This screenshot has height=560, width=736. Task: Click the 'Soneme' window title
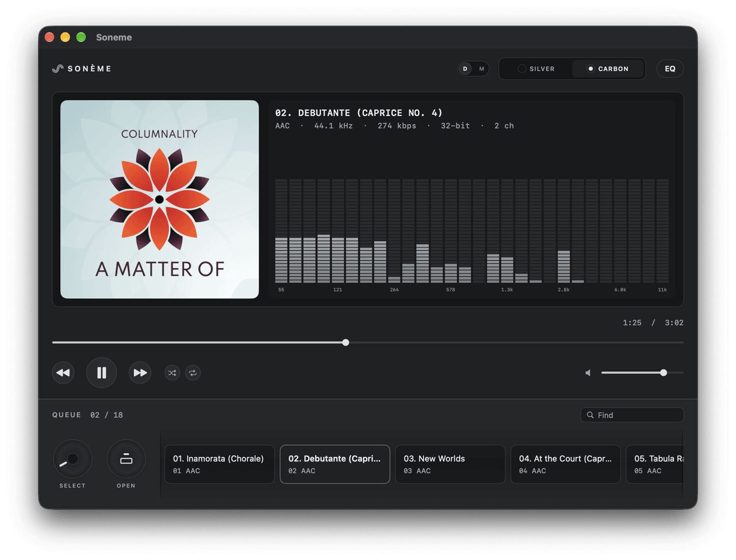click(114, 37)
